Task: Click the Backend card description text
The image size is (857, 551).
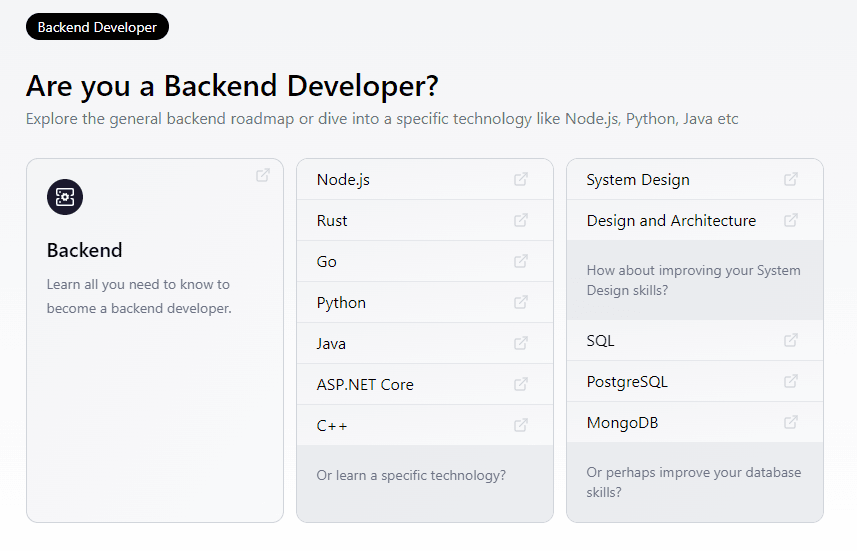Action: point(139,297)
